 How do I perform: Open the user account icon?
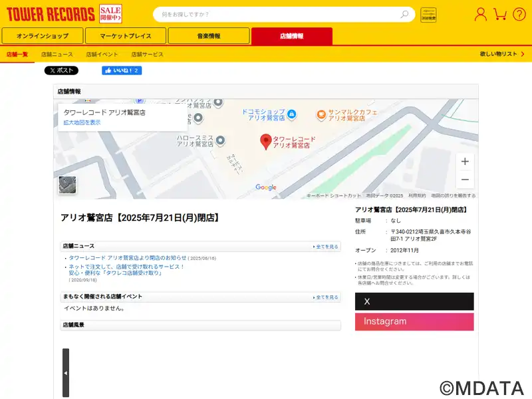[x=480, y=15]
